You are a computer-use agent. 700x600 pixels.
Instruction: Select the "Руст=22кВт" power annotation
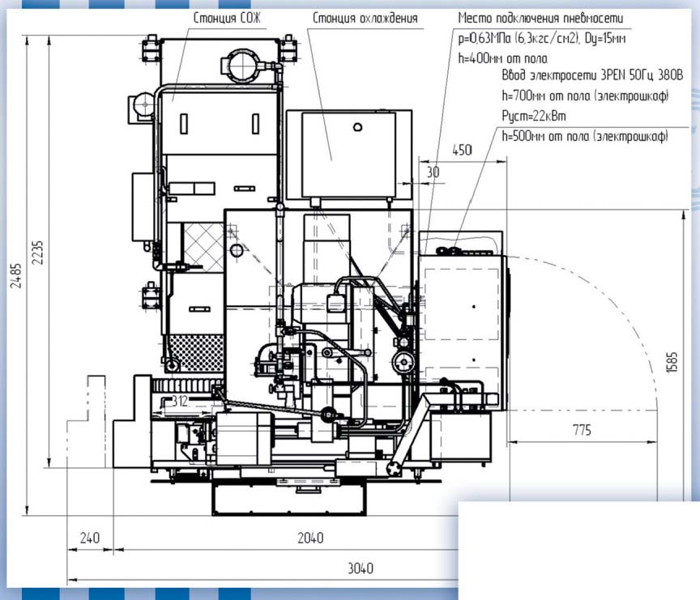click(x=534, y=117)
